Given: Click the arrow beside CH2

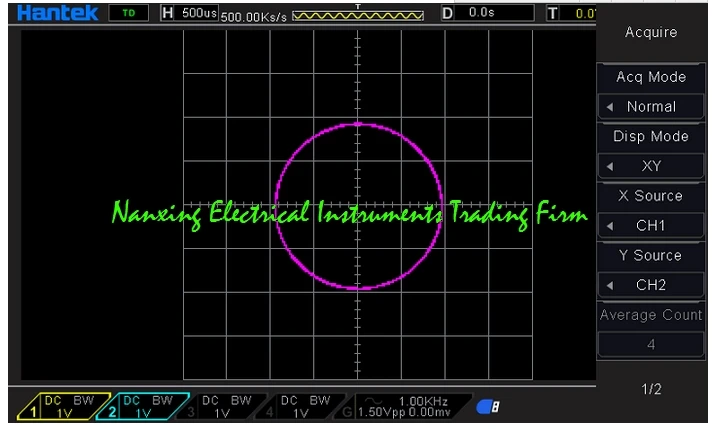Looking at the screenshot, I should [610, 286].
